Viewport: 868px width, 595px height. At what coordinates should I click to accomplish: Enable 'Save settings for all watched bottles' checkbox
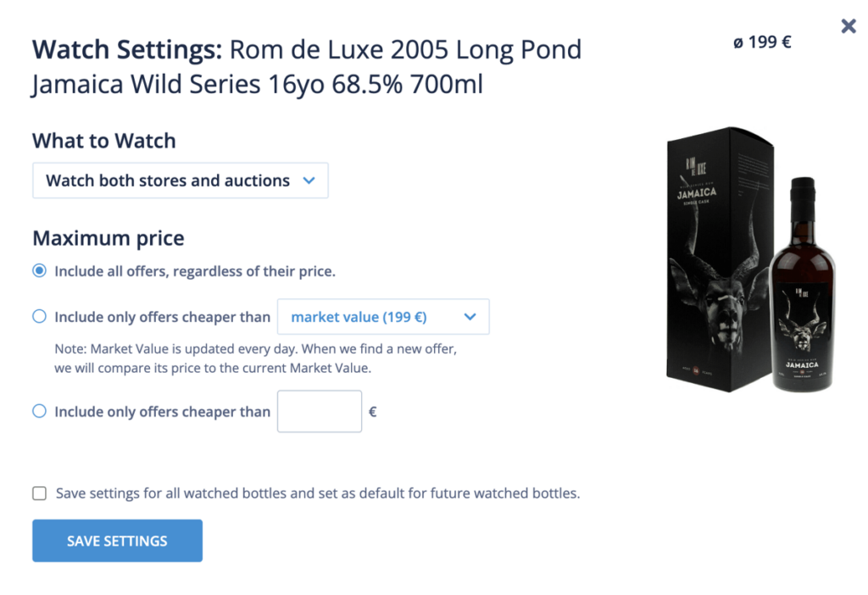pyautogui.click(x=39, y=493)
